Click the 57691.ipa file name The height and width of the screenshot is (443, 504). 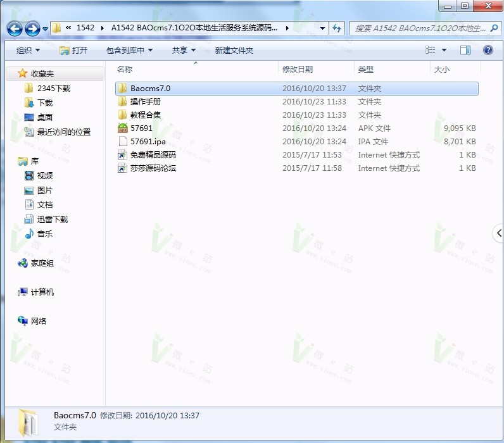[x=148, y=141]
